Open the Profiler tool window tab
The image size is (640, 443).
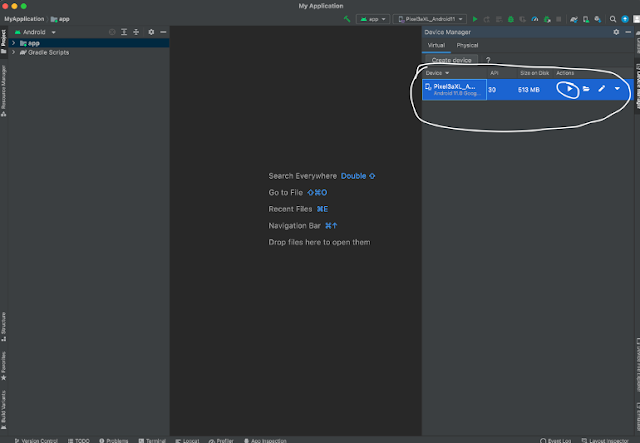[221, 441]
